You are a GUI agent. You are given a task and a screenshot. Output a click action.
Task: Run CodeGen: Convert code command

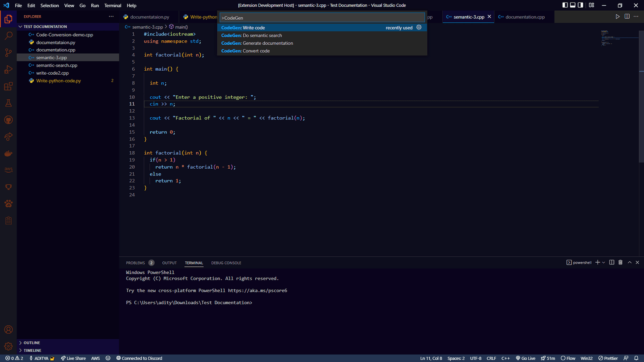click(x=322, y=51)
